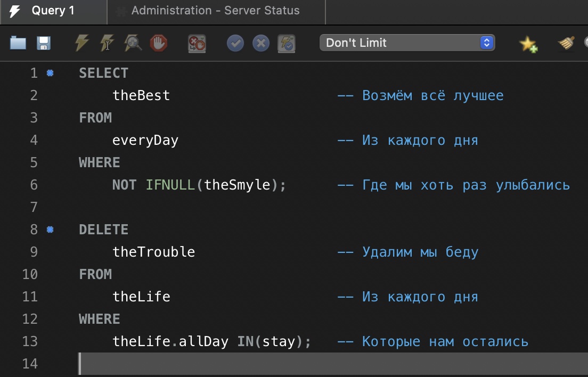Open the Don't Limit row limit dropdown
Screen dimensions: 588x377
407,43
